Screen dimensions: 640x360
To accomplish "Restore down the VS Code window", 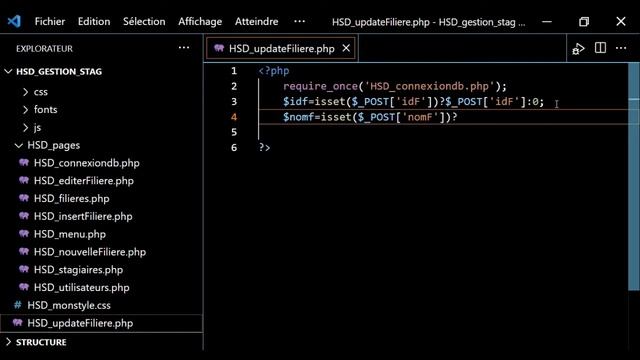I will pyautogui.click(x=584, y=22).
